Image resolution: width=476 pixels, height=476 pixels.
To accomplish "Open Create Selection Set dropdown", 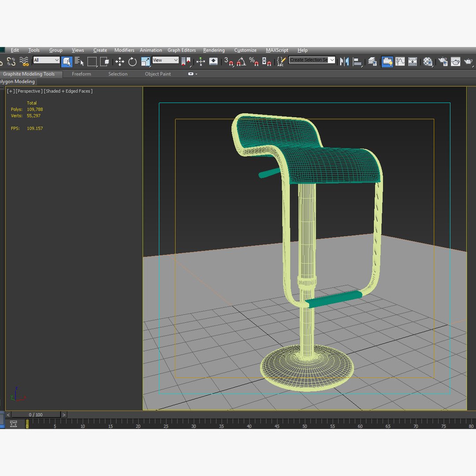I will (312, 60).
